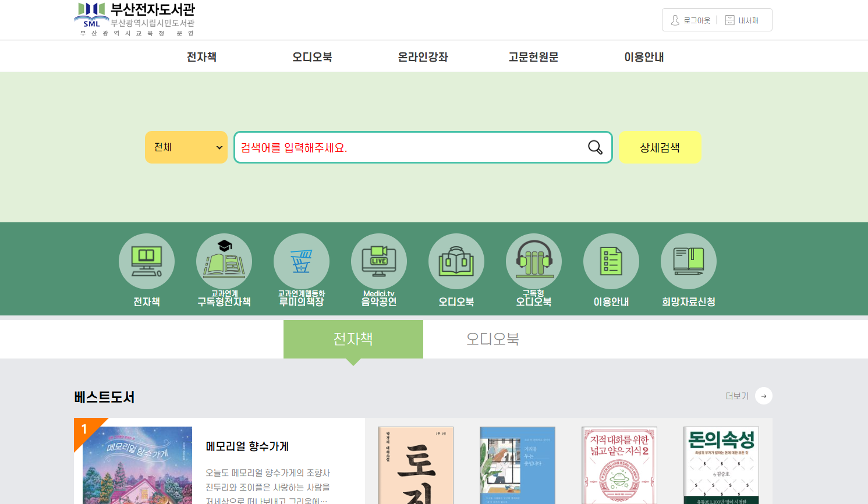Image resolution: width=868 pixels, height=504 pixels.
Task: Open the 오디오북 open-book icon
Action: (x=456, y=261)
